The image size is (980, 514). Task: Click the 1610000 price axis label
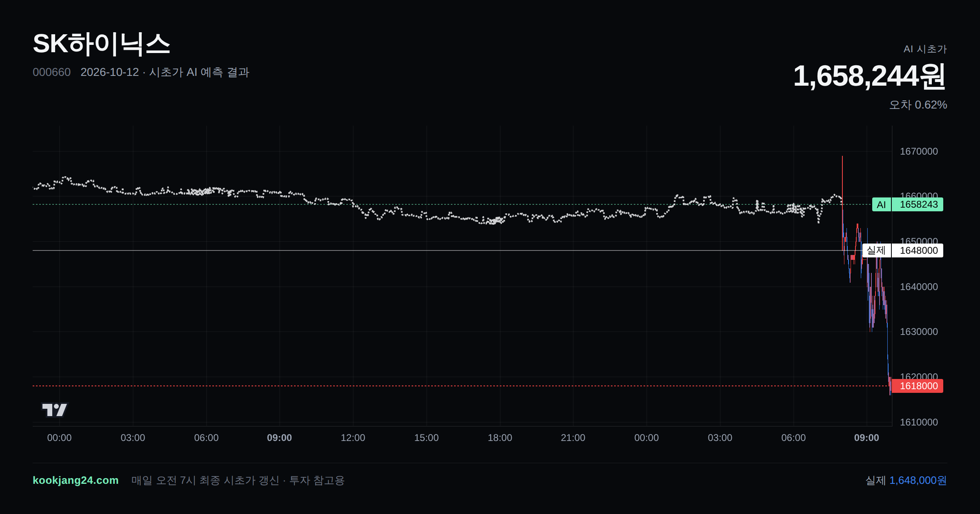point(919,422)
